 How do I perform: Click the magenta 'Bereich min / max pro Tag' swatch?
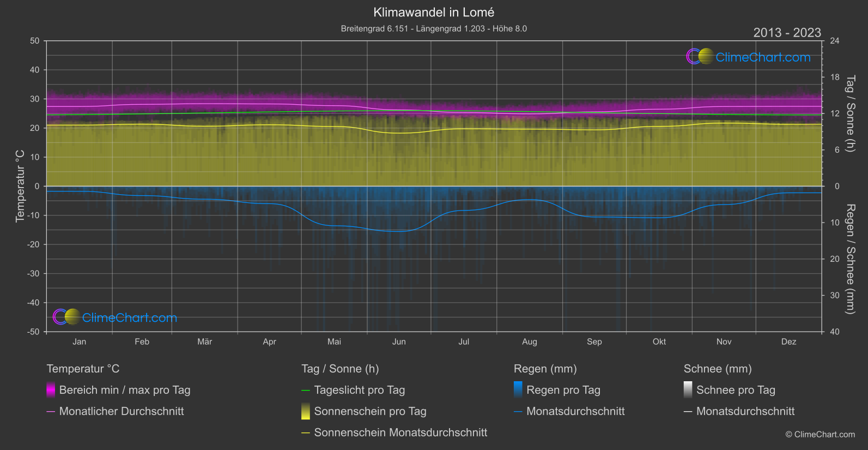[51, 390]
